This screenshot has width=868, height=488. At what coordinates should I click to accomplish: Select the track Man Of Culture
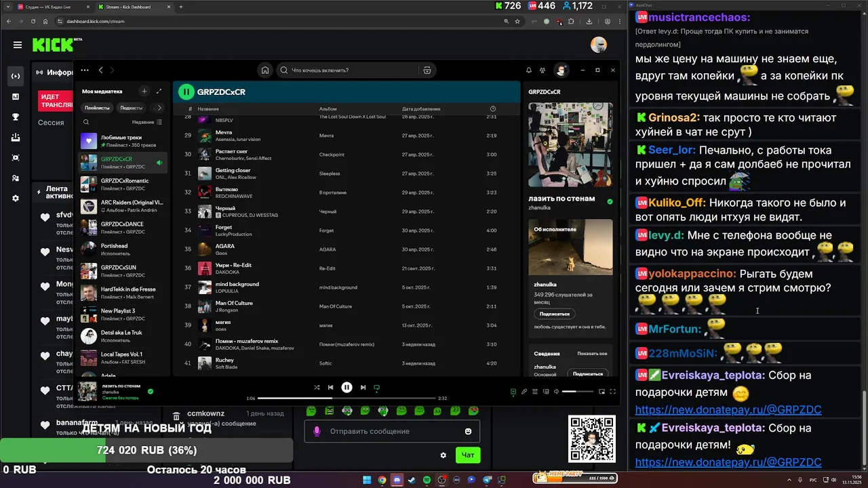coord(234,303)
